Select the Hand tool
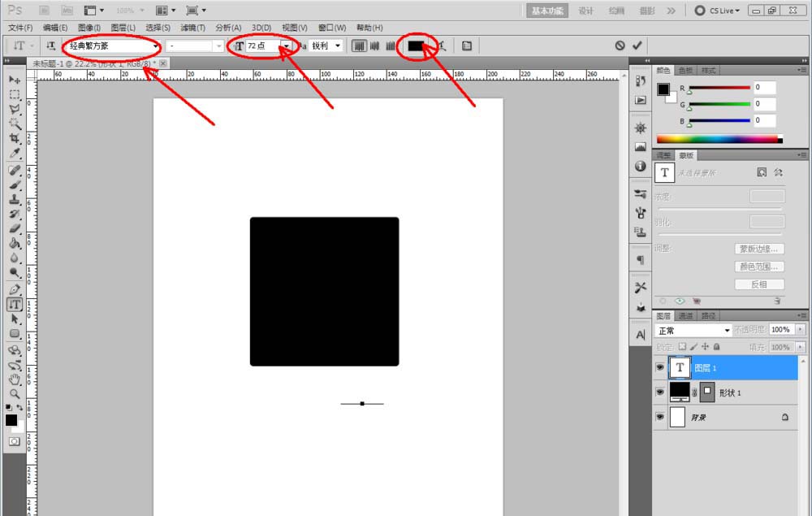 click(x=15, y=379)
